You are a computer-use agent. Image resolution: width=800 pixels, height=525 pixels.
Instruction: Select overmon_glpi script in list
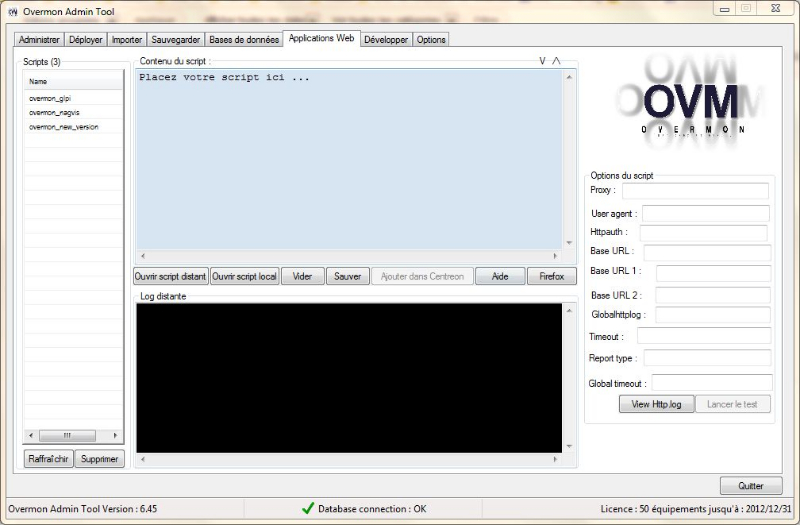(x=50, y=98)
